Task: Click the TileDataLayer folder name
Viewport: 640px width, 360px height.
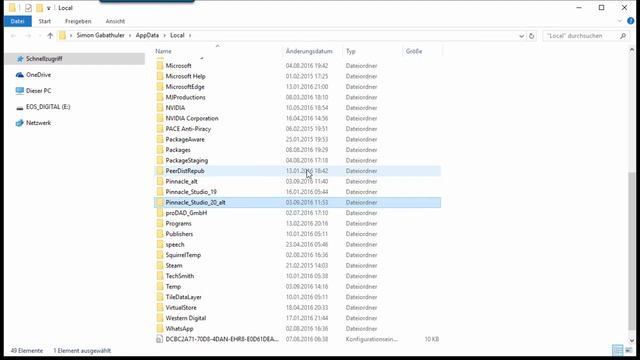Action: [183, 297]
